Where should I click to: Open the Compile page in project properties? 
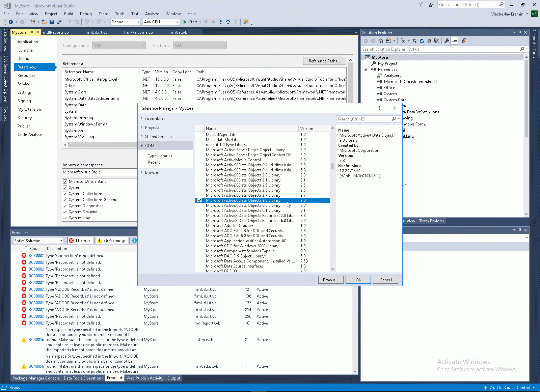pyautogui.click(x=25, y=50)
